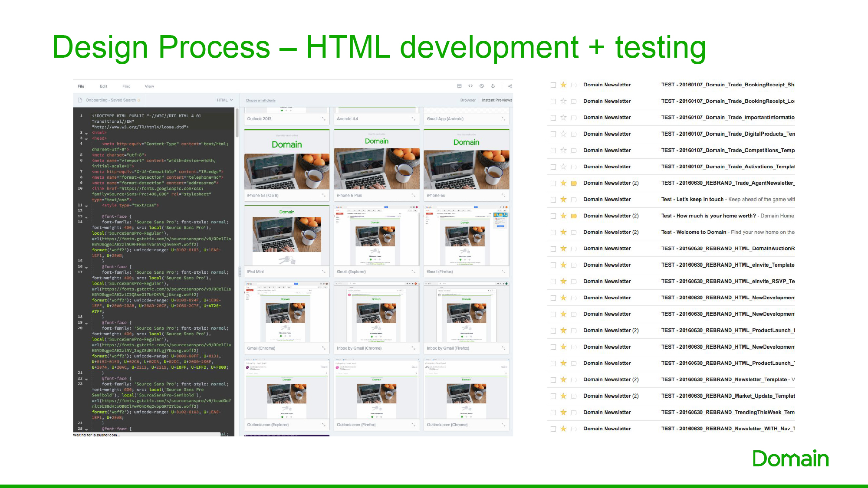The height and width of the screenshot is (488, 868).
Task: Open the layout panel icon in editor toolbar
Action: coord(459,86)
